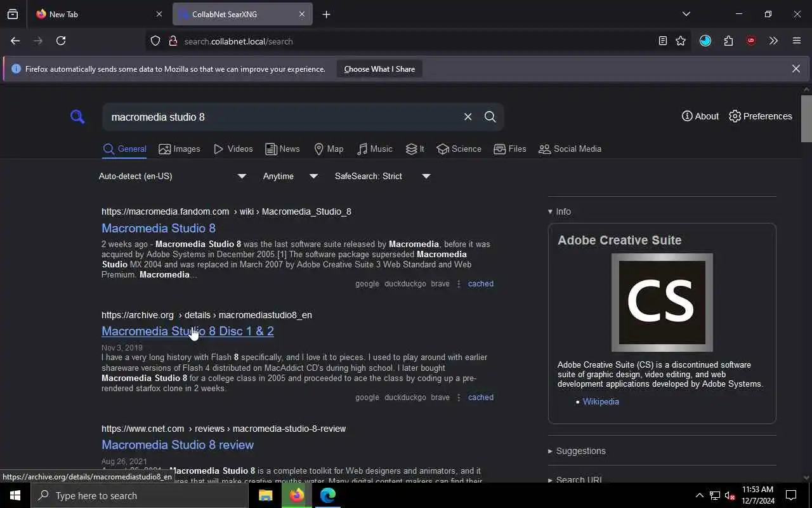Toggle reader view icon

662,41
